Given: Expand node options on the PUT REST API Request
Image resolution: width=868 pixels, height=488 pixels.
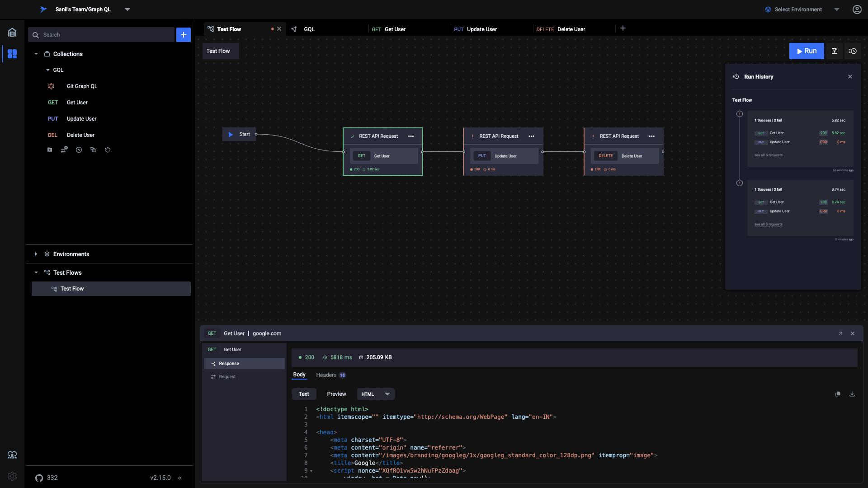Looking at the screenshot, I should (531, 136).
